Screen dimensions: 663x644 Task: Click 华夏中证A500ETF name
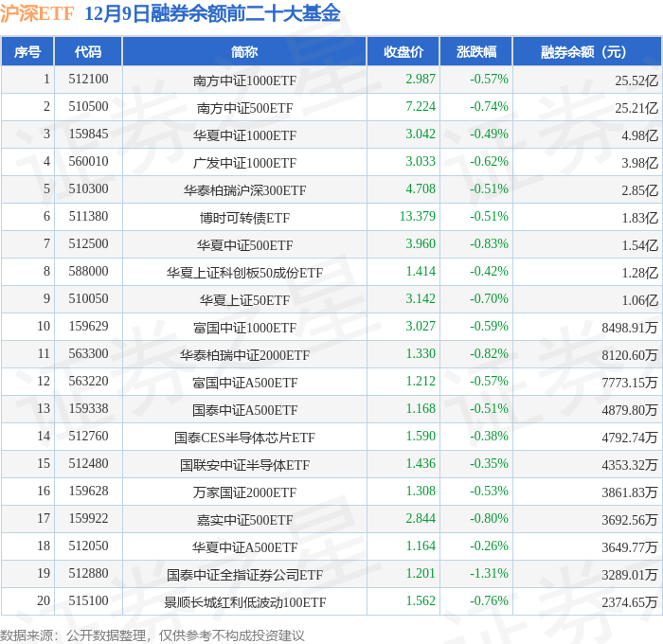[x=244, y=547]
